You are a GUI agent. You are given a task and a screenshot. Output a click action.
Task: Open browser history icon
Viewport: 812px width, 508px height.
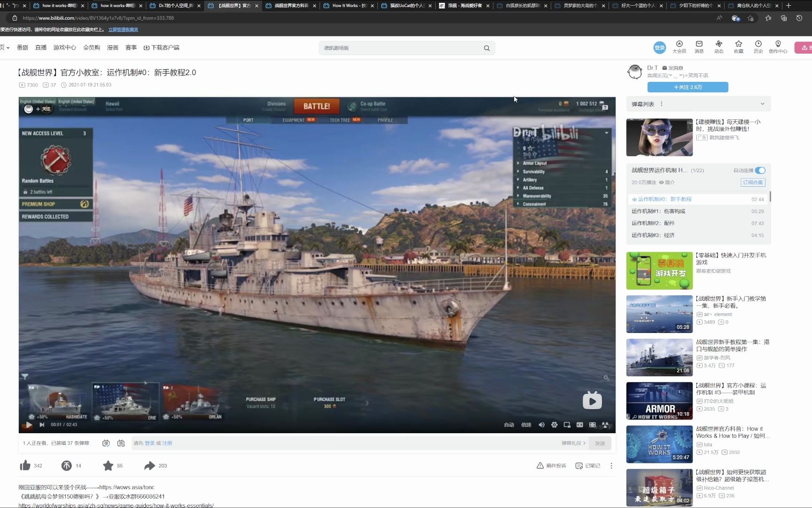click(x=799, y=18)
